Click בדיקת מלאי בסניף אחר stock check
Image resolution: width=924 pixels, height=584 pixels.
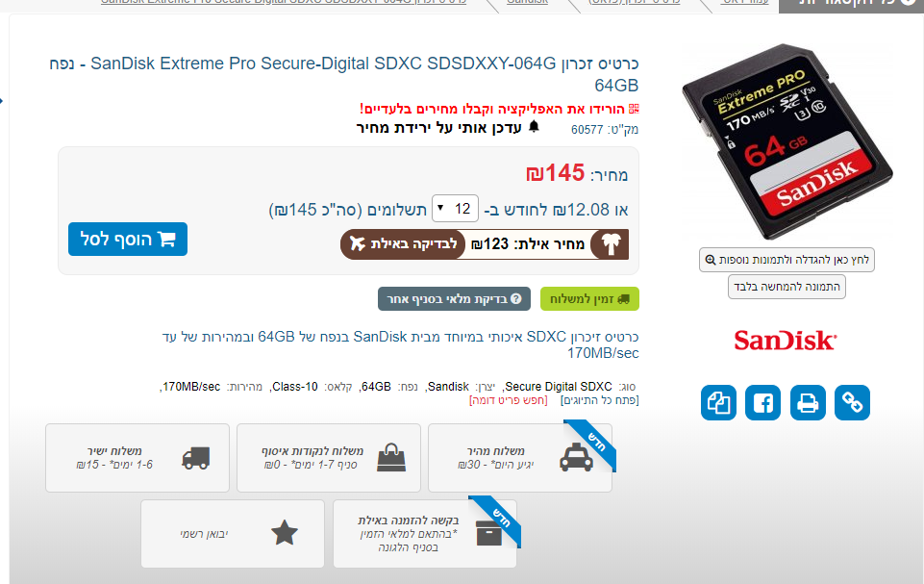(454, 299)
